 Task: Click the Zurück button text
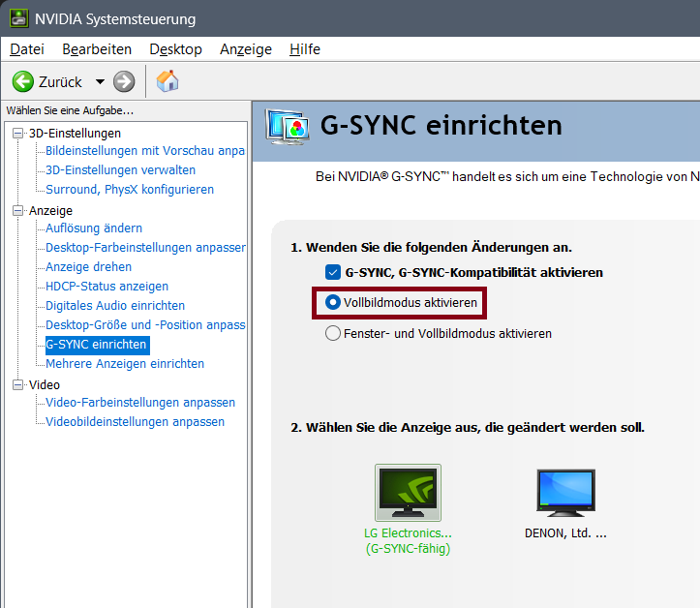(x=60, y=82)
